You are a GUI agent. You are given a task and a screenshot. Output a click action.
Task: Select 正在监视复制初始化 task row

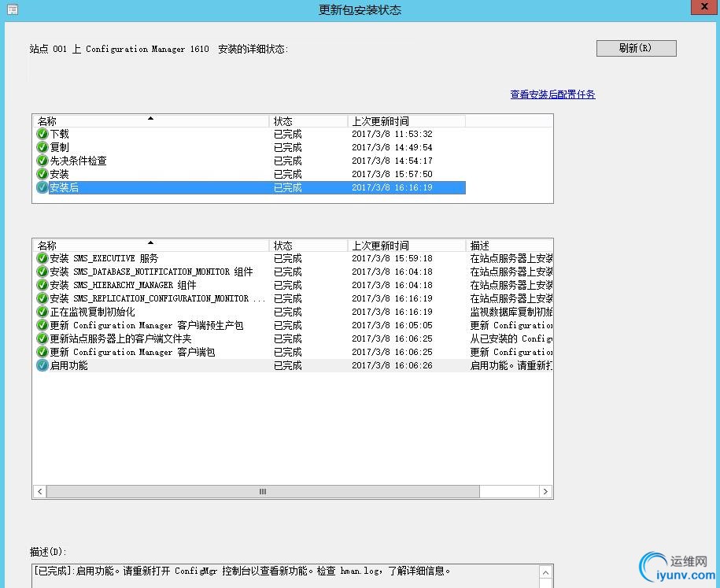click(x=294, y=312)
